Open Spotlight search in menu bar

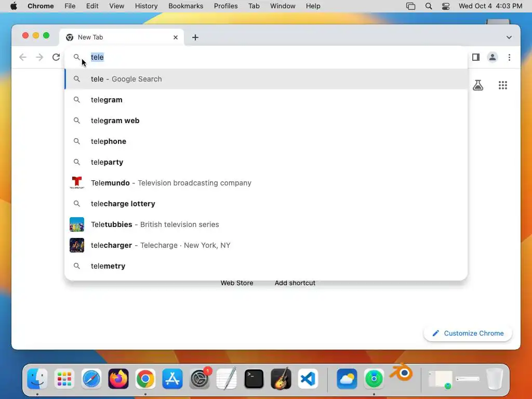click(x=429, y=6)
